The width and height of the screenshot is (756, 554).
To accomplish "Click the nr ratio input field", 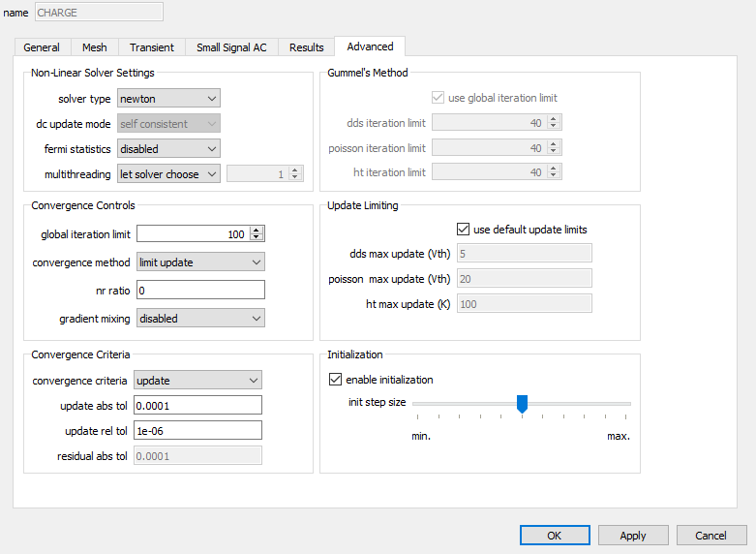I will tap(200, 290).
